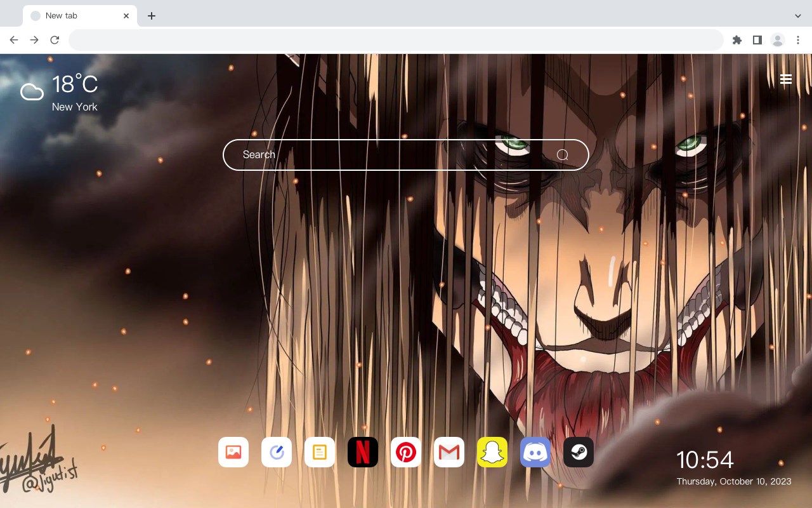
Task: Open the Chrome extensions puzzle icon
Action: pyautogui.click(x=737, y=40)
